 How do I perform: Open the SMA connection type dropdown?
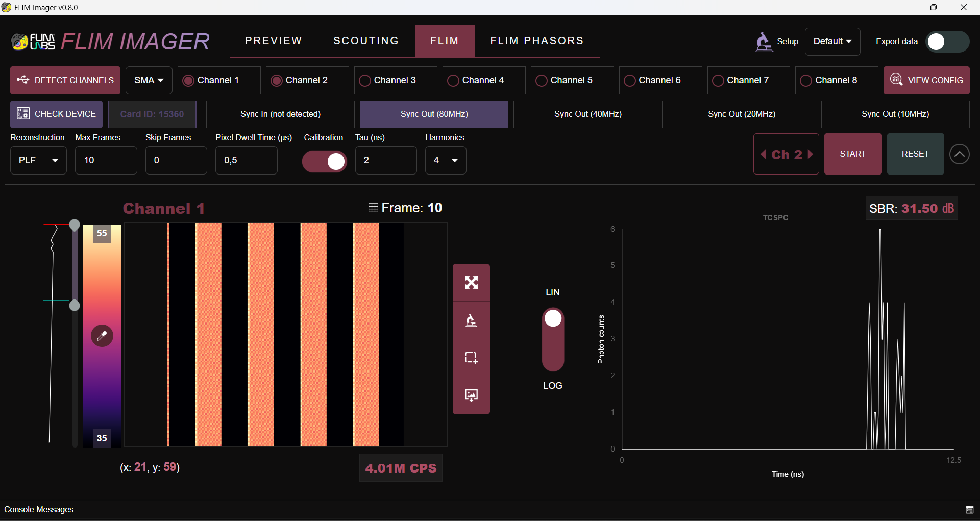[149, 80]
